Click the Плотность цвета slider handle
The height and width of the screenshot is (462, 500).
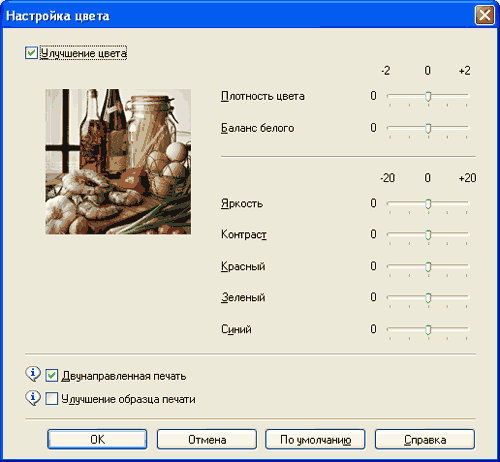click(x=428, y=97)
